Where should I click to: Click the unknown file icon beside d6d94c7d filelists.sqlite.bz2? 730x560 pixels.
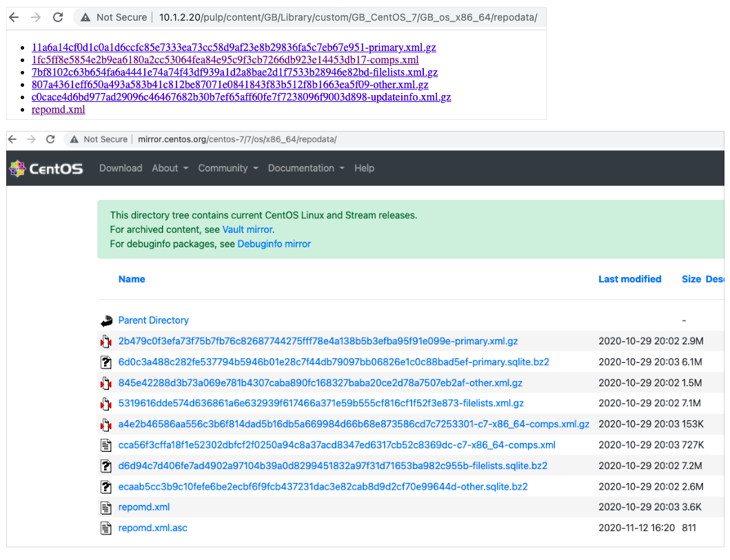(106, 466)
